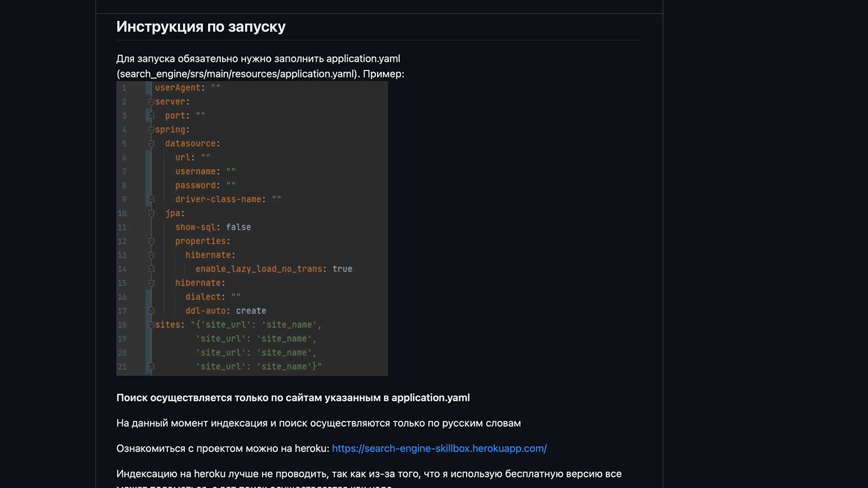Click the fold icon beside 'sites:'
This screenshot has width=868, height=488.
pos(151,325)
